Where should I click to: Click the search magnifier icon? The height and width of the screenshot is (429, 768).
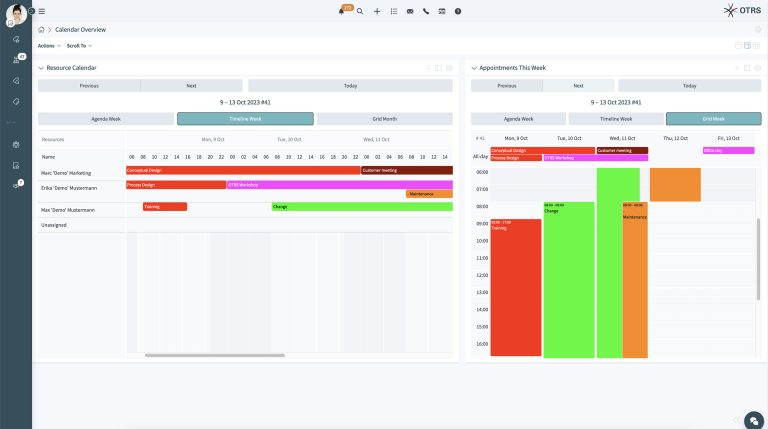(360, 11)
